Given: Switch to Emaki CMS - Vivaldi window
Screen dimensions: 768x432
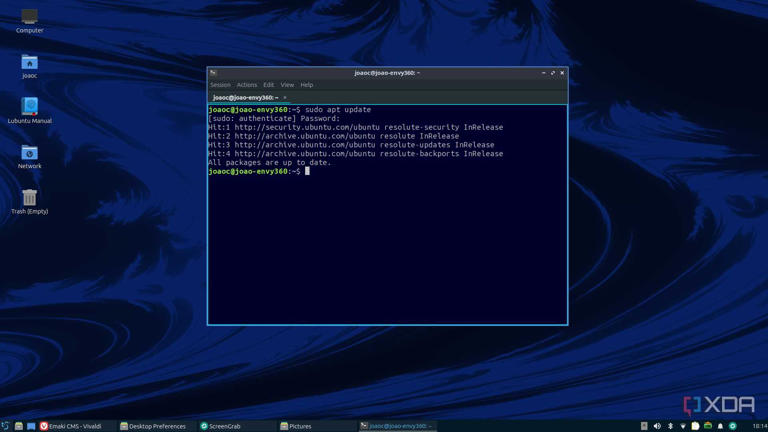Looking at the screenshot, I should (71, 426).
